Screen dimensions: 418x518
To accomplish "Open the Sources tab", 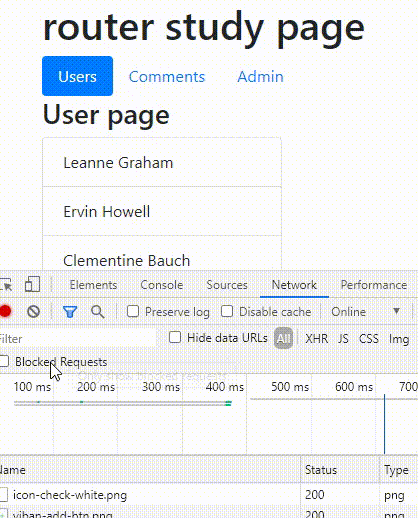I will tap(227, 285).
